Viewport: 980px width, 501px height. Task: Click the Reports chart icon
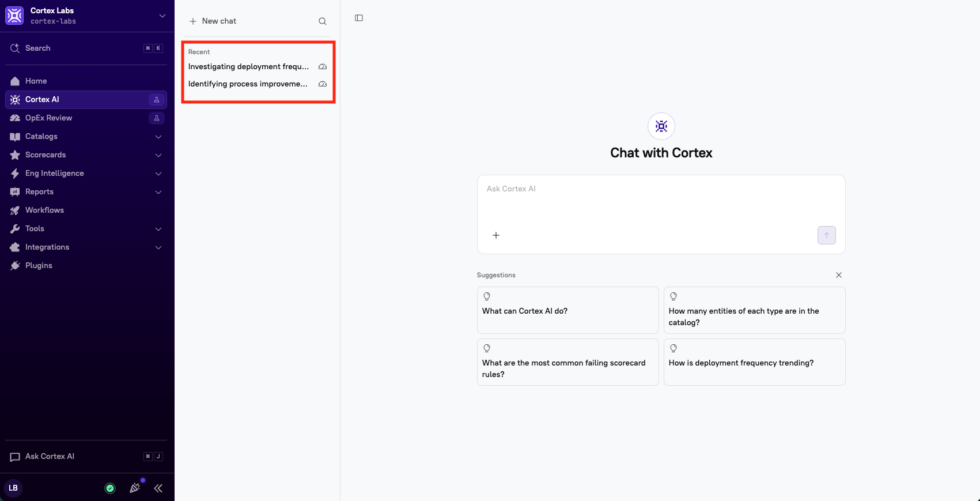[15, 192]
